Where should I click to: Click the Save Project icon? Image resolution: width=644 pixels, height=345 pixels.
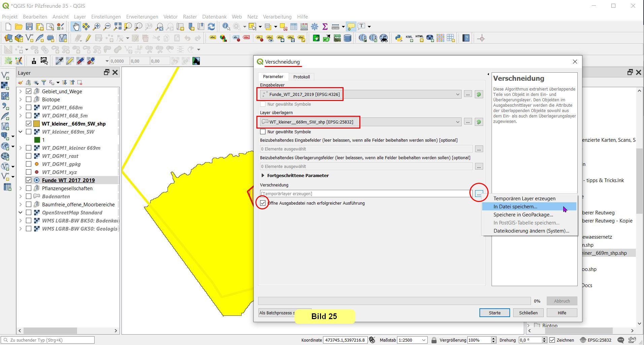[x=29, y=27]
